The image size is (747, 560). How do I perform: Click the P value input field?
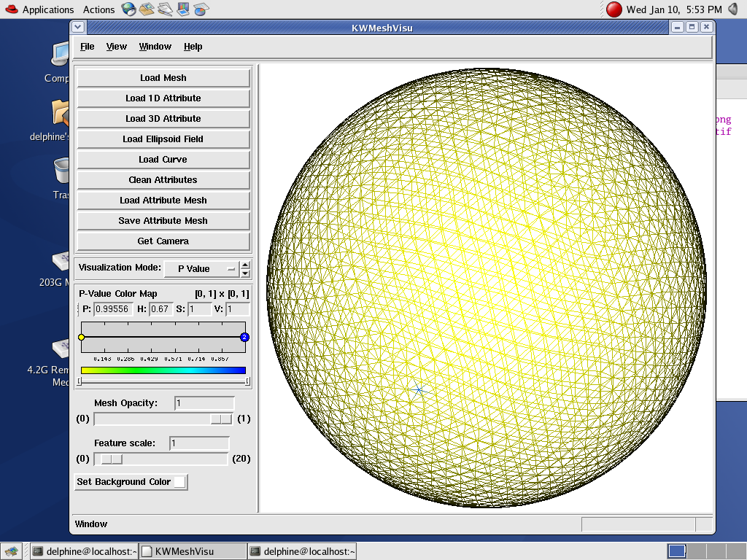[112, 309]
